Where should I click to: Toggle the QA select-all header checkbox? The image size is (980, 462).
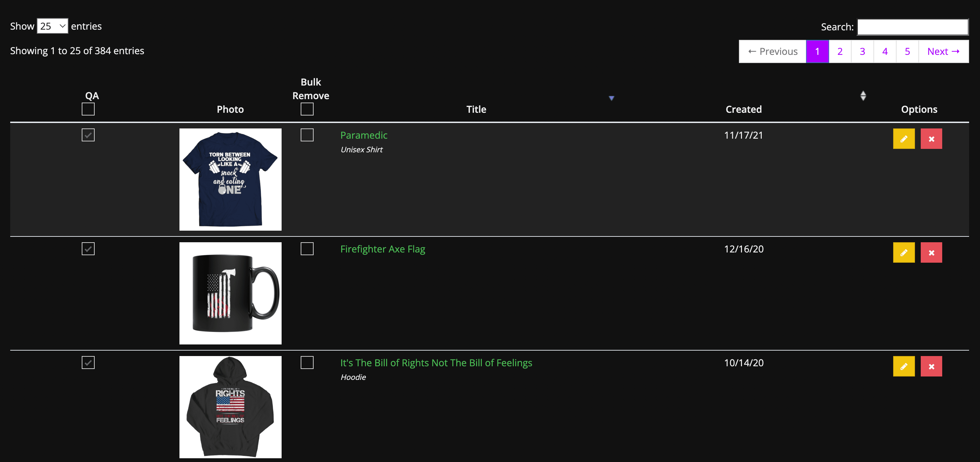click(88, 109)
